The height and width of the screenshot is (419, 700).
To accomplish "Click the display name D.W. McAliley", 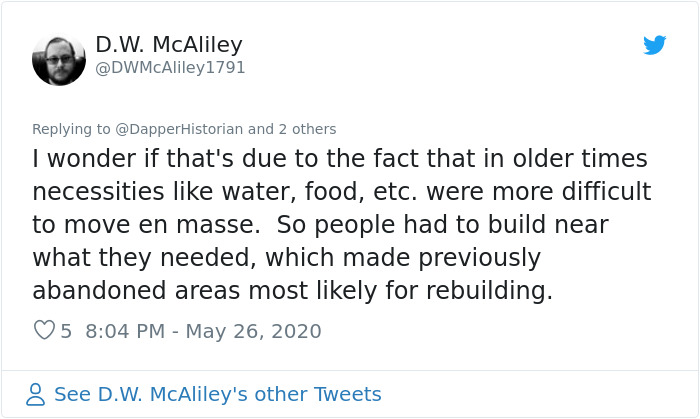I will [169, 45].
